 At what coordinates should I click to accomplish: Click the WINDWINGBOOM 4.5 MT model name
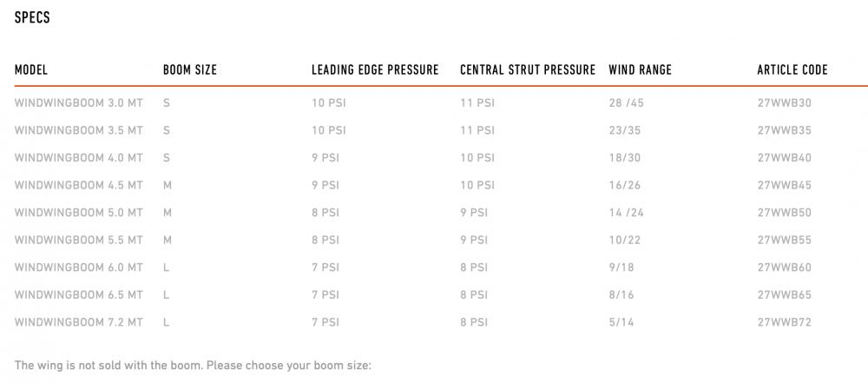pyautogui.click(x=79, y=185)
